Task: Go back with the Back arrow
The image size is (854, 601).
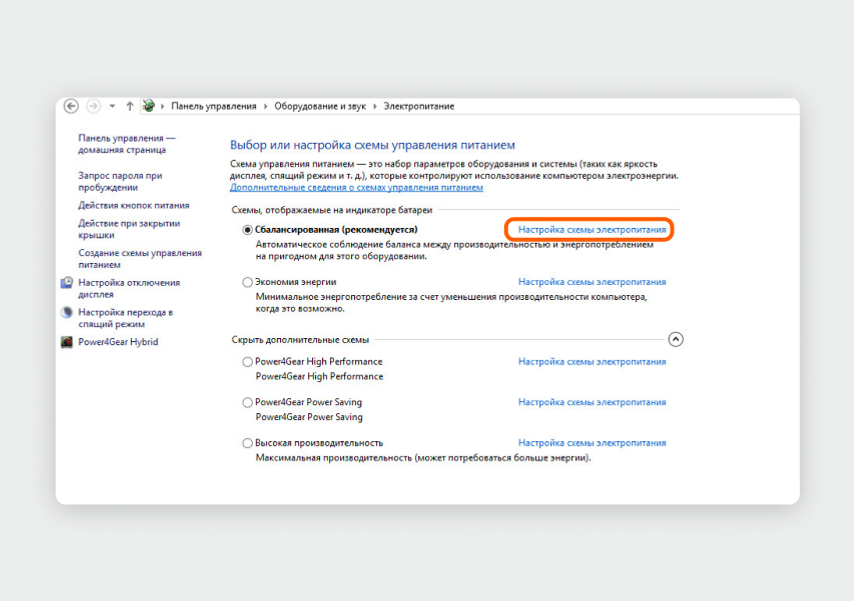Action: pos(71,106)
